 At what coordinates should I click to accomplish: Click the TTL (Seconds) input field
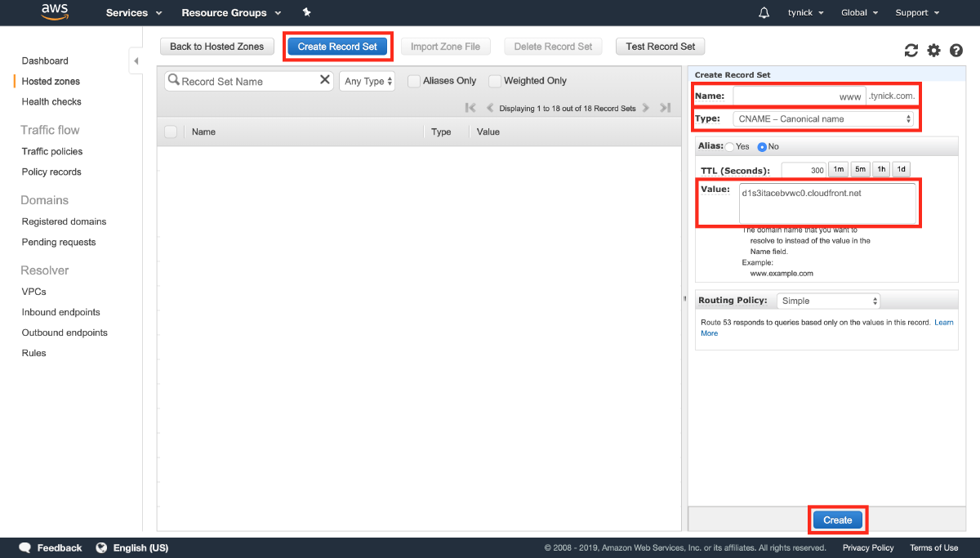pos(804,170)
